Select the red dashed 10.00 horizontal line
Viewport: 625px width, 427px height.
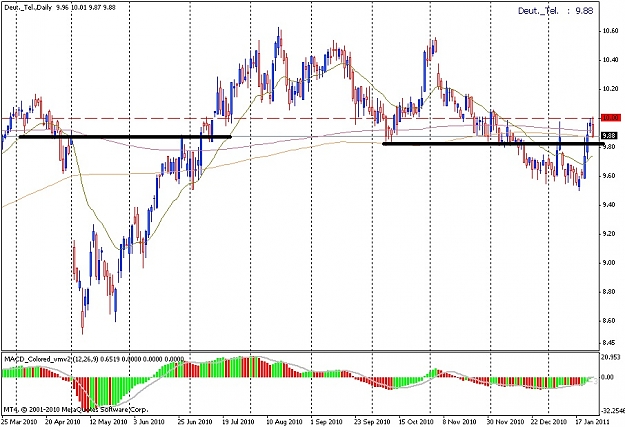[301, 118]
